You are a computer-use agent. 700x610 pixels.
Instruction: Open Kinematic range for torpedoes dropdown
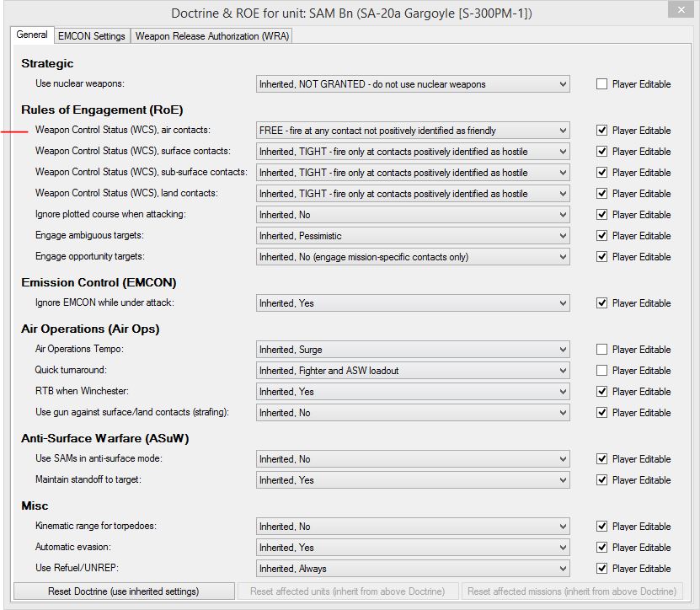tap(413, 527)
